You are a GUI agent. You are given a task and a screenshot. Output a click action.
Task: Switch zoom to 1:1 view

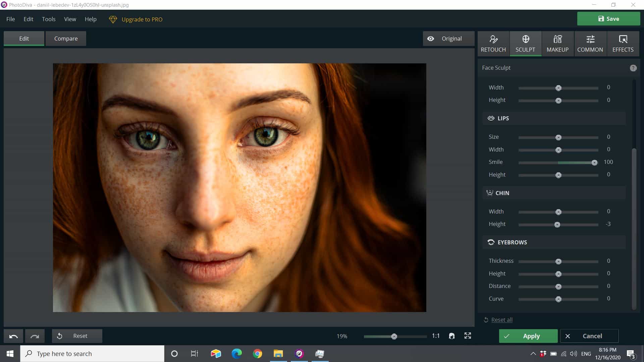tap(436, 336)
